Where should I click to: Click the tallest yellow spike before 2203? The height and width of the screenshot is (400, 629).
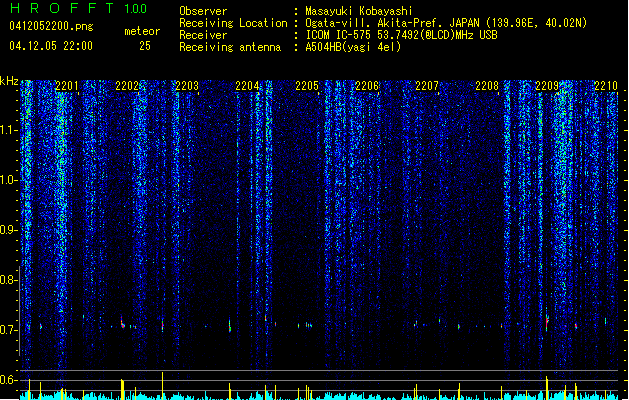[x=162, y=385]
